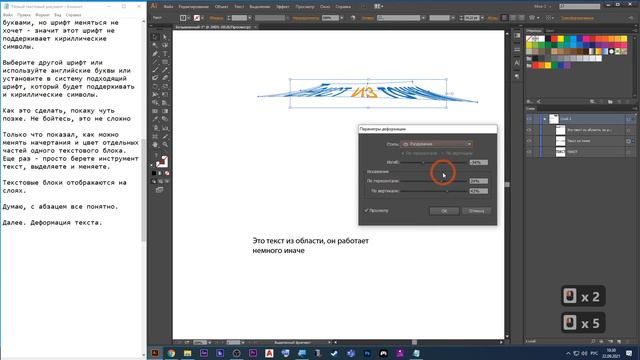Click Cancel in the warp dialog
Viewport: 640px width, 360px height.
tap(476, 211)
